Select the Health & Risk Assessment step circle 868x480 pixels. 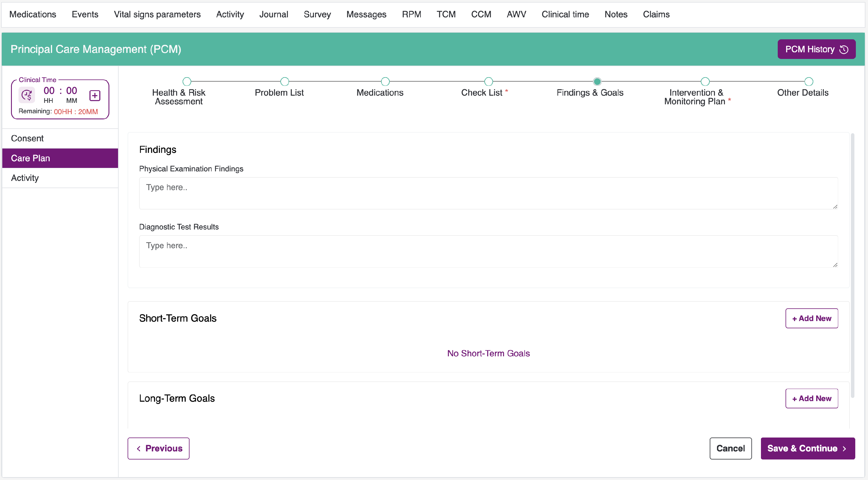pos(187,81)
